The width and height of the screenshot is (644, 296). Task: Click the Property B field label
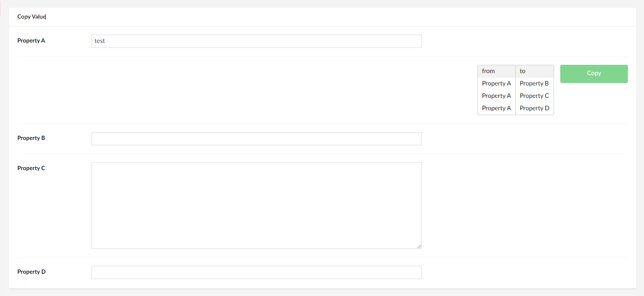pyautogui.click(x=31, y=138)
